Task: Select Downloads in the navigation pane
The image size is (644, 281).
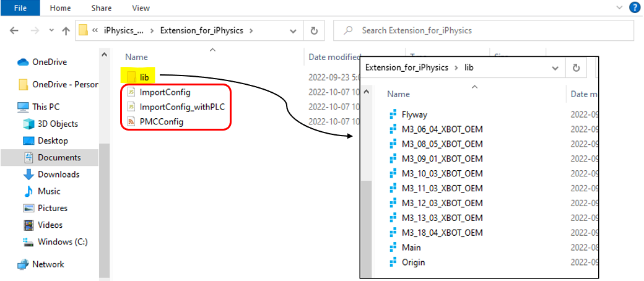Action: pyautogui.click(x=58, y=175)
